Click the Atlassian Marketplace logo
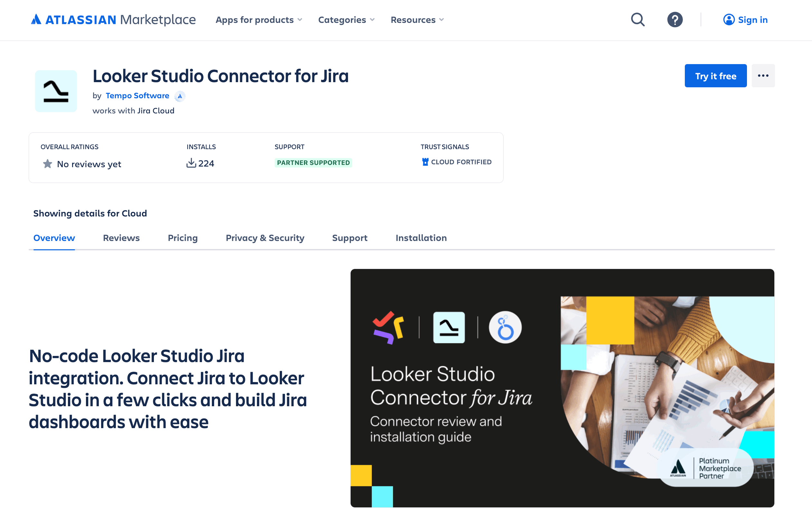 [x=113, y=20]
